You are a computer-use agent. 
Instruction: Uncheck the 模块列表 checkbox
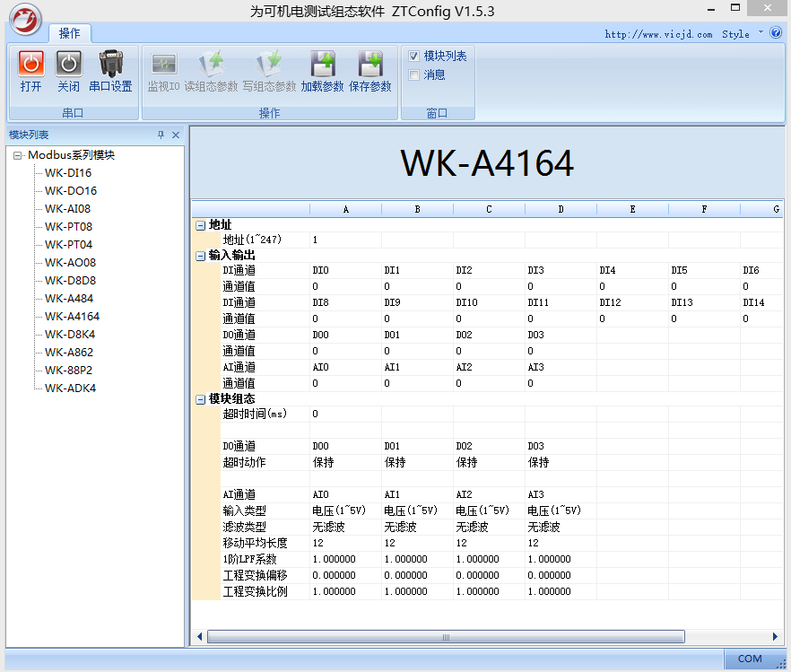click(413, 56)
